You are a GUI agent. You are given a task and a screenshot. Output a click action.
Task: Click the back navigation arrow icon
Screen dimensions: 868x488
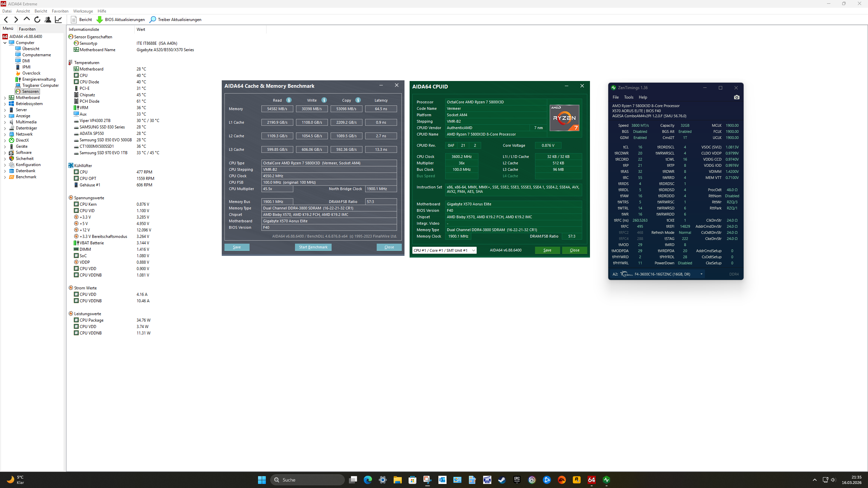[6, 20]
